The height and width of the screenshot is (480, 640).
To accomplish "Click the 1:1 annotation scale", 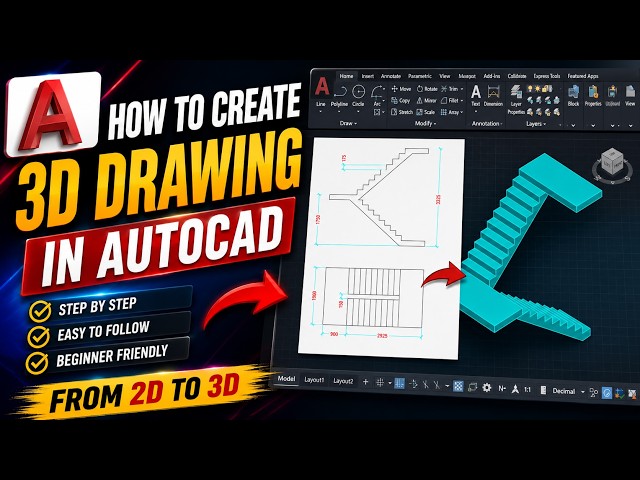I will (527, 389).
